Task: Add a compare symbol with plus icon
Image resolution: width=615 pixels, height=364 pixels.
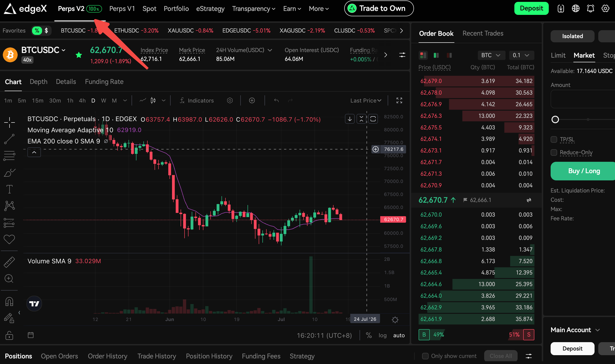Action: pyautogui.click(x=252, y=100)
